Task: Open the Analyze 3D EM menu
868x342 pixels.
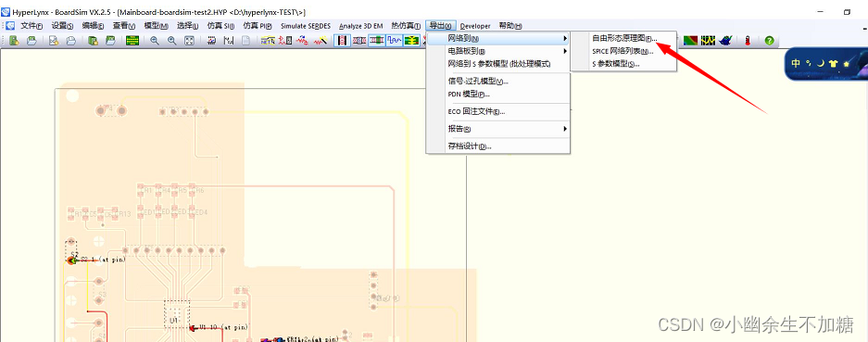Action: tap(361, 26)
